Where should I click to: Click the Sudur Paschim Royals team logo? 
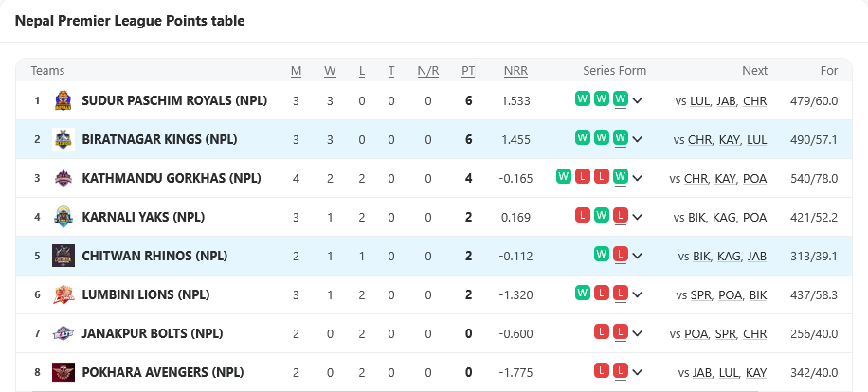point(63,100)
